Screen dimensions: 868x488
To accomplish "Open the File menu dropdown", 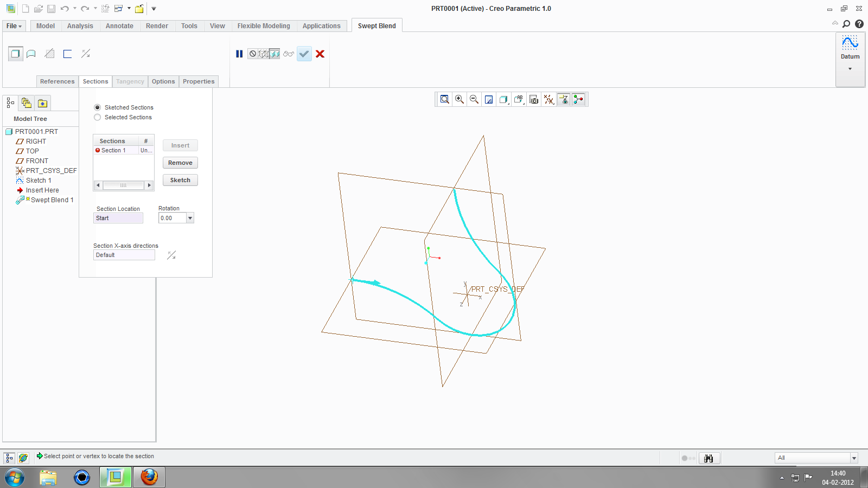I will pos(14,26).
